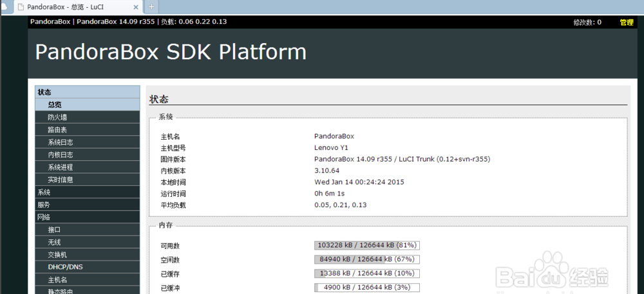View the 系统日志 page
The image size is (644, 294).
click(x=88, y=142)
